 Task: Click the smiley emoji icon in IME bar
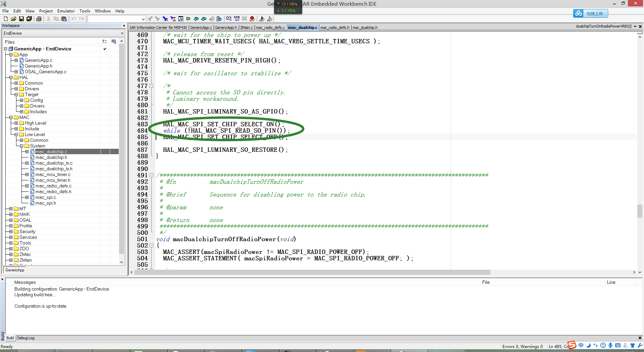(603, 345)
